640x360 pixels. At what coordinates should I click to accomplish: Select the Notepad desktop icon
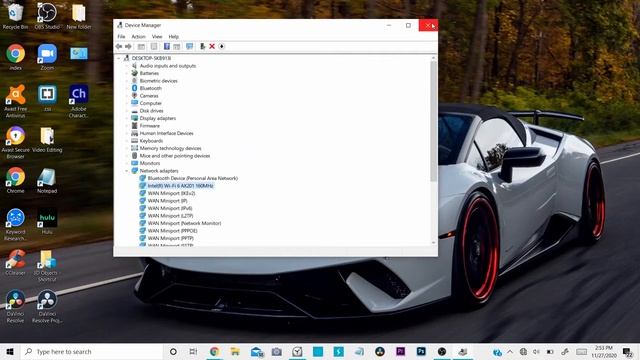point(47,180)
